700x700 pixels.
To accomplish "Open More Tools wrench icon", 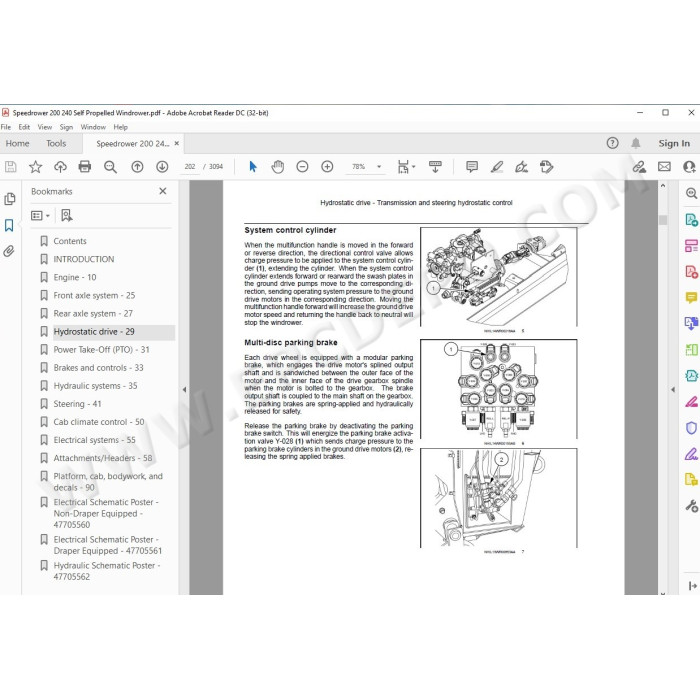I will click(x=691, y=506).
